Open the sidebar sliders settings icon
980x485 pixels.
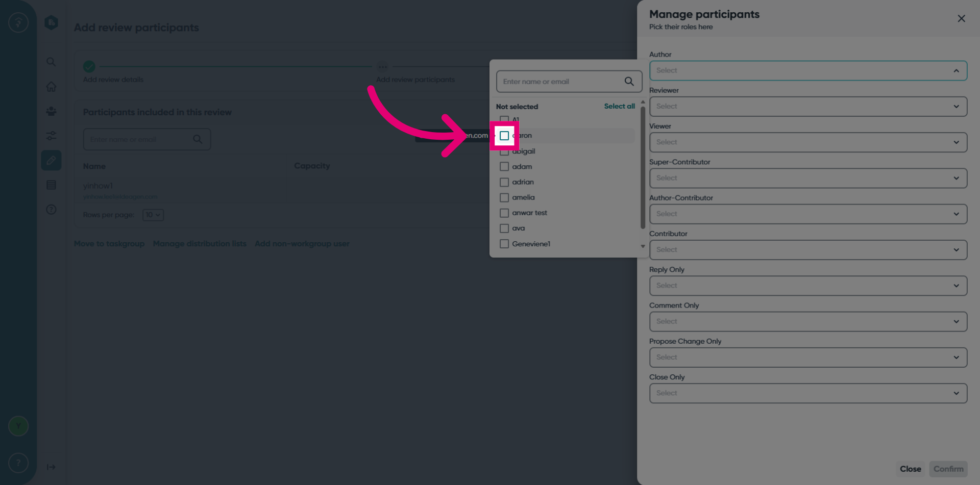pyautogui.click(x=51, y=136)
